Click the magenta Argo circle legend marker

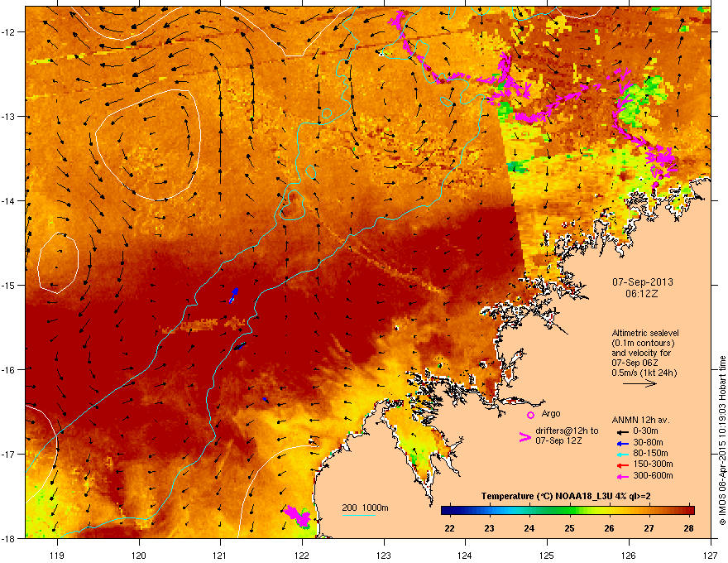pos(530,415)
